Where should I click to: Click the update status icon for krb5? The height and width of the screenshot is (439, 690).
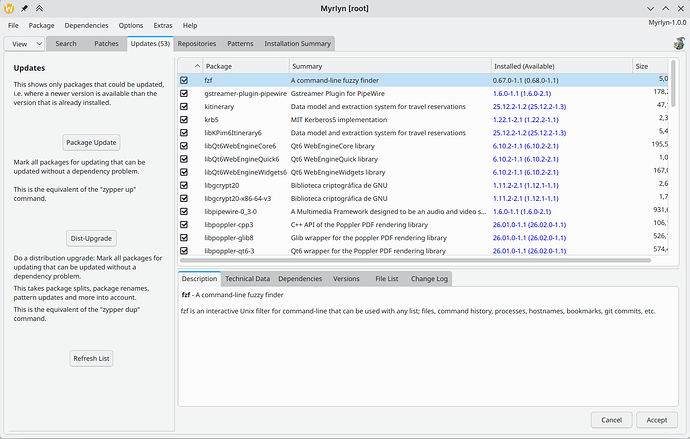point(184,119)
